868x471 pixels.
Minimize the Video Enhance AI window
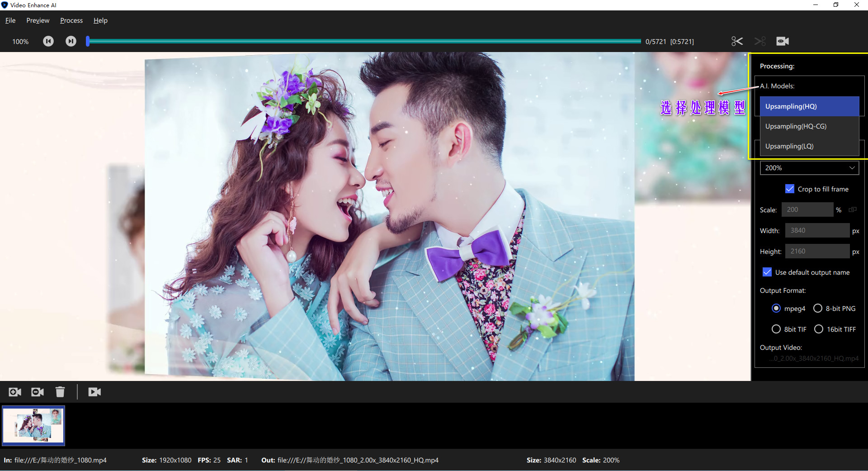815,5
